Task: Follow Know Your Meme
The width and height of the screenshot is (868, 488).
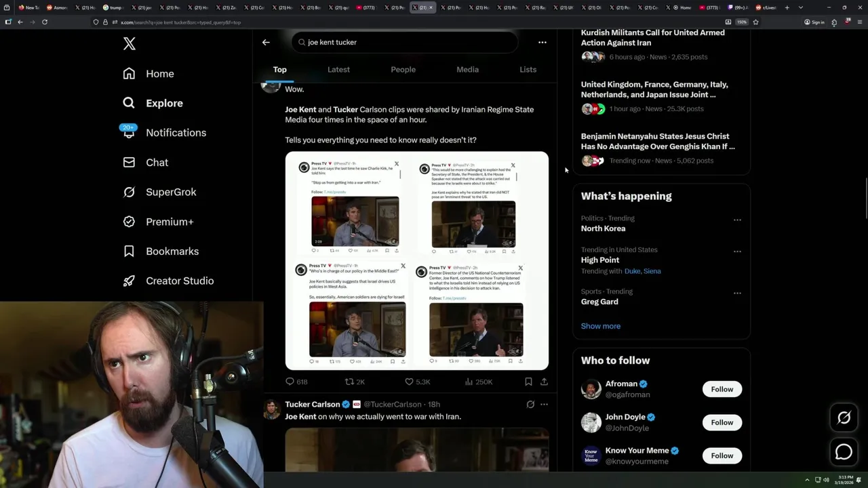Action: pyautogui.click(x=722, y=455)
